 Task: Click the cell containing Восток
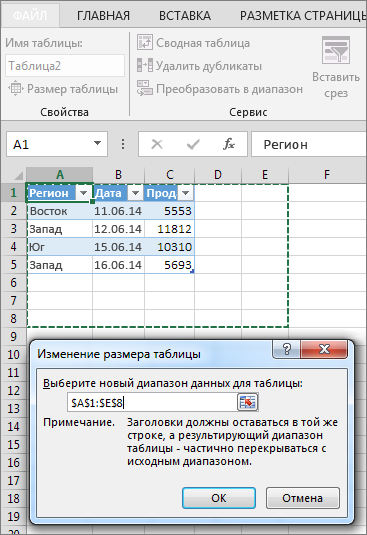[60, 211]
